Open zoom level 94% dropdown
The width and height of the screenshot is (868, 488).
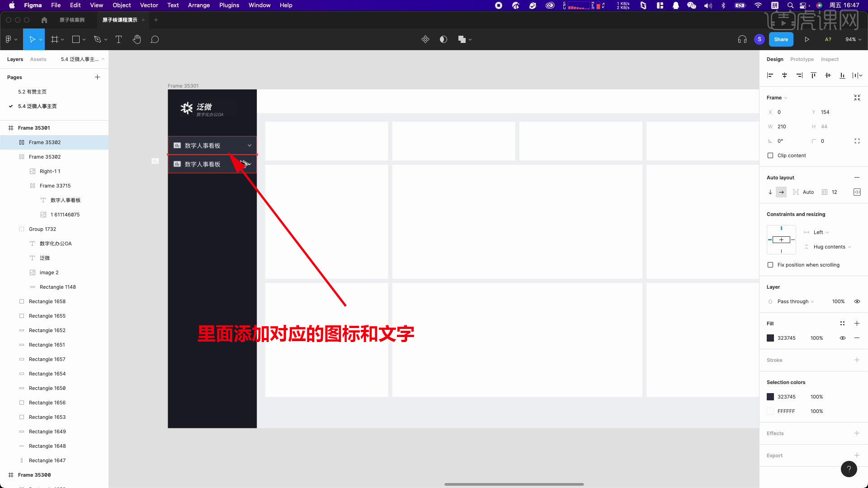click(853, 39)
